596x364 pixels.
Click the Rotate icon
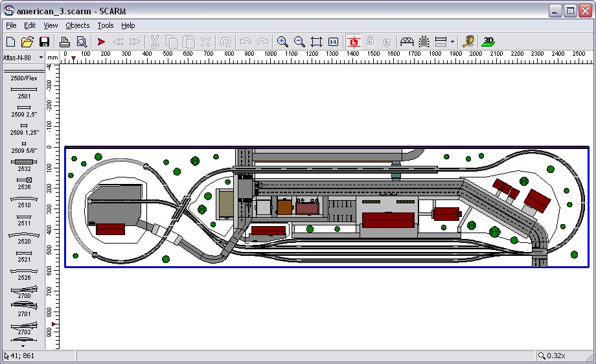click(226, 41)
